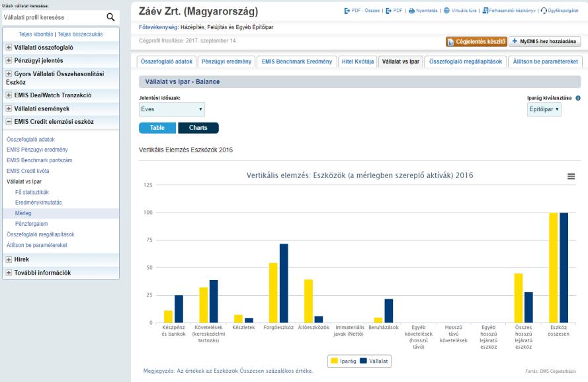Viewport: 588px width, 382px height.
Task: Click the blue Forgóeszköz Vállalat bar
Action: coord(284,283)
